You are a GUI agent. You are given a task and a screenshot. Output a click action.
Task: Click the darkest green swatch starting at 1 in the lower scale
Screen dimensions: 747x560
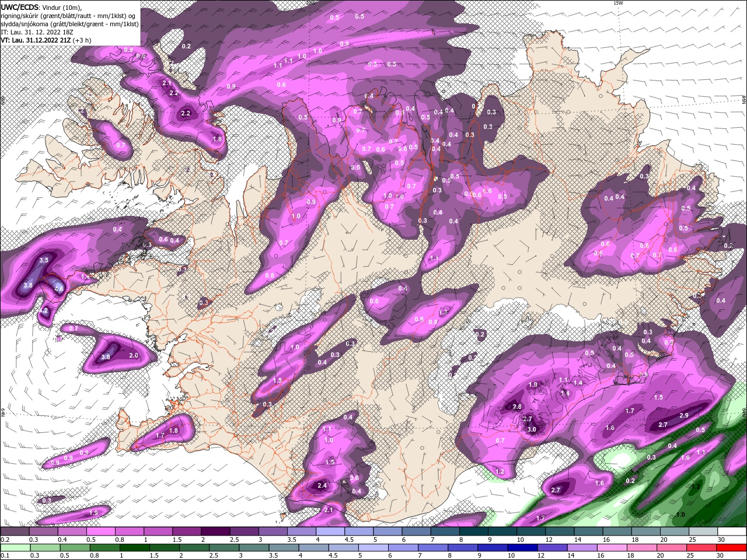pyautogui.click(x=135, y=548)
